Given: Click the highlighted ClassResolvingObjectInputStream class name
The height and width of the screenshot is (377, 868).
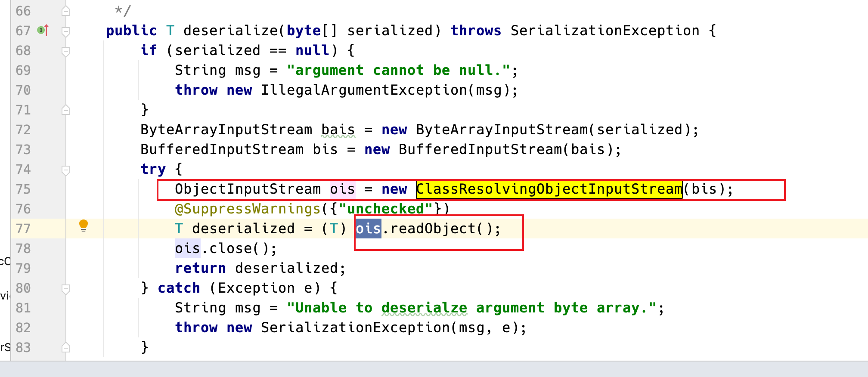Looking at the screenshot, I should (549, 189).
